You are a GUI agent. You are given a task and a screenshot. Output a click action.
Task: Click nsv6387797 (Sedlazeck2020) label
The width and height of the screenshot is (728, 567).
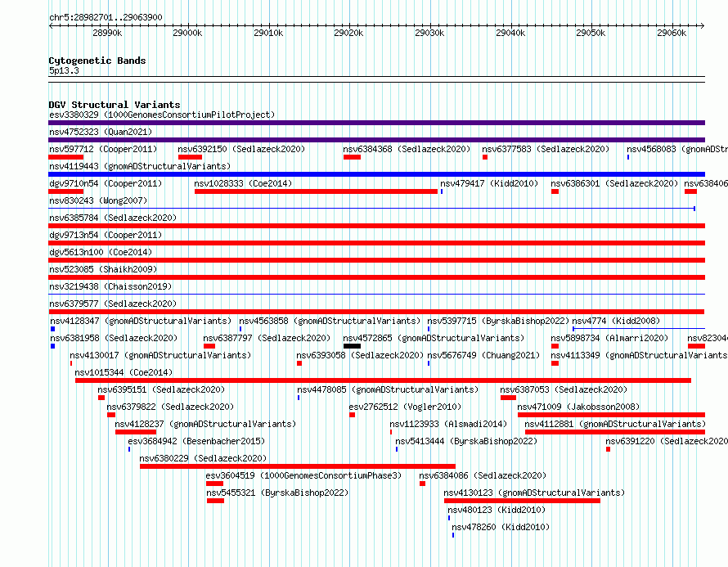click(267, 338)
